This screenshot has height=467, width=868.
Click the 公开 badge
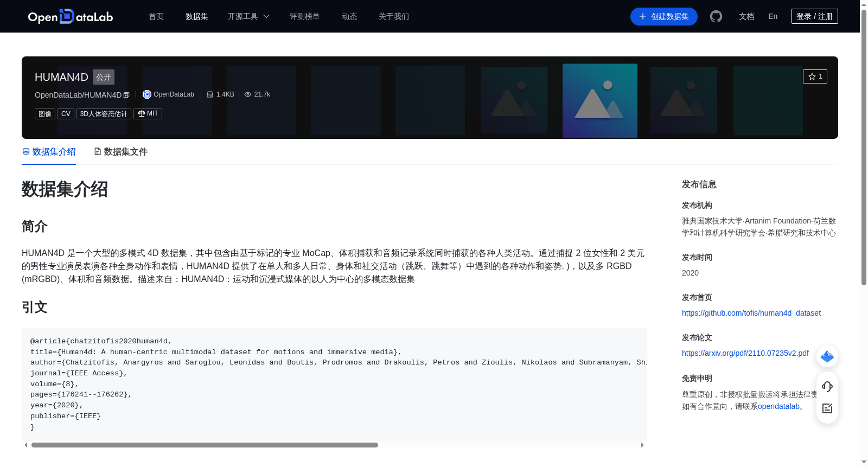103,77
